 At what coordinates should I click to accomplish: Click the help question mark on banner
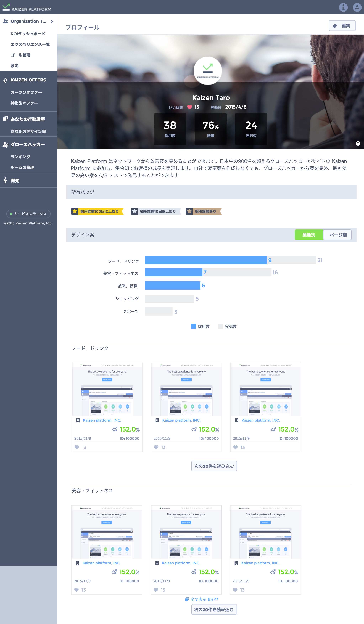click(358, 143)
